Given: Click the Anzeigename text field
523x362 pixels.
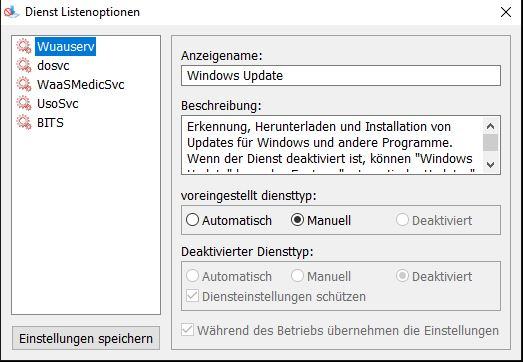Looking at the screenshot, I should click(x=341, y=75).
